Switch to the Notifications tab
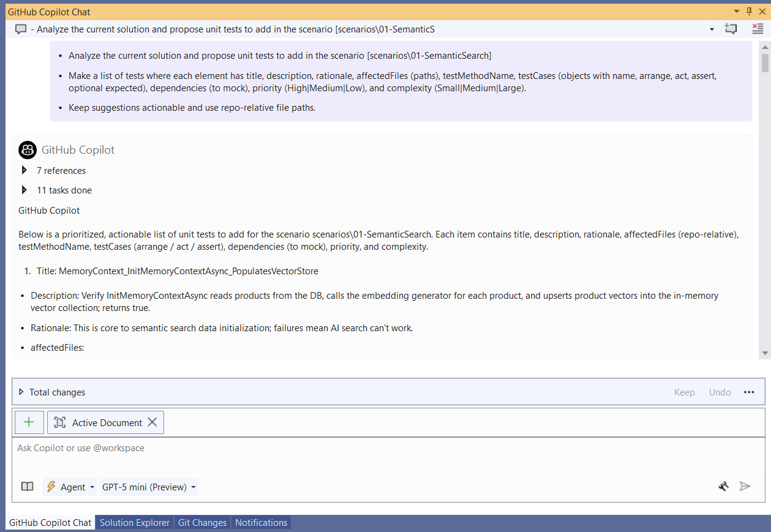Image resolution: width=771 pixels, height=532 pixels. [261, 523]
